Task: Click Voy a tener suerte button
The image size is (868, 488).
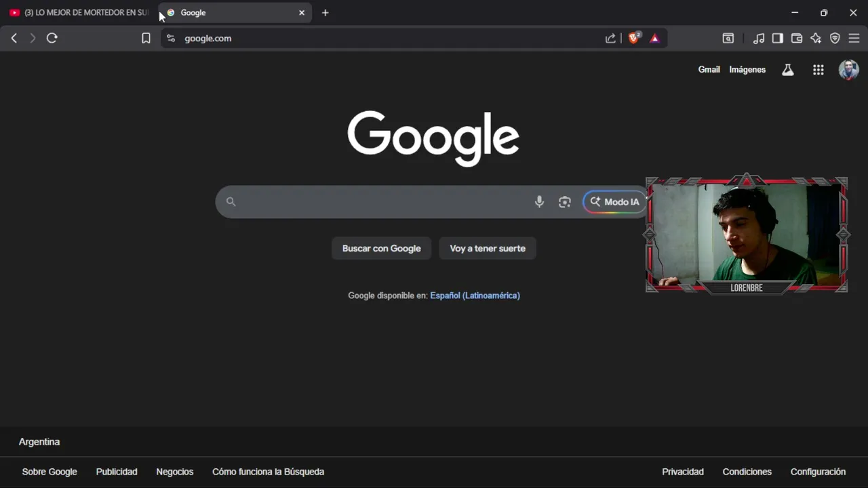Action: coord(488,249)
